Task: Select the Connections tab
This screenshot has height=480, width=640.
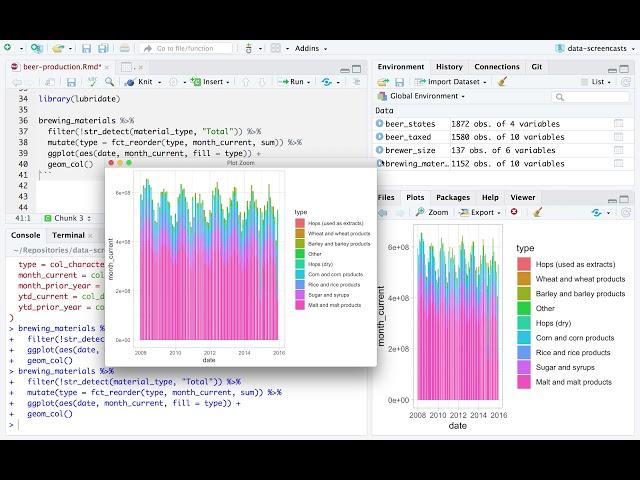Action: pyautogui.click(x=497, y=67)
